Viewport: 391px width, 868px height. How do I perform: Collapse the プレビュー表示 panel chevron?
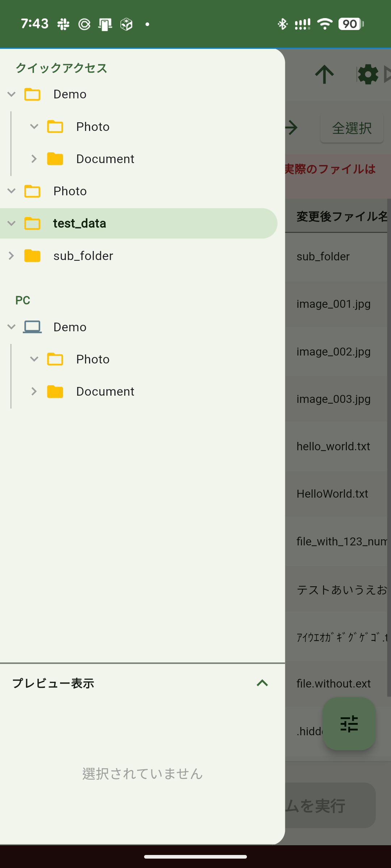(x=262, y=683)
